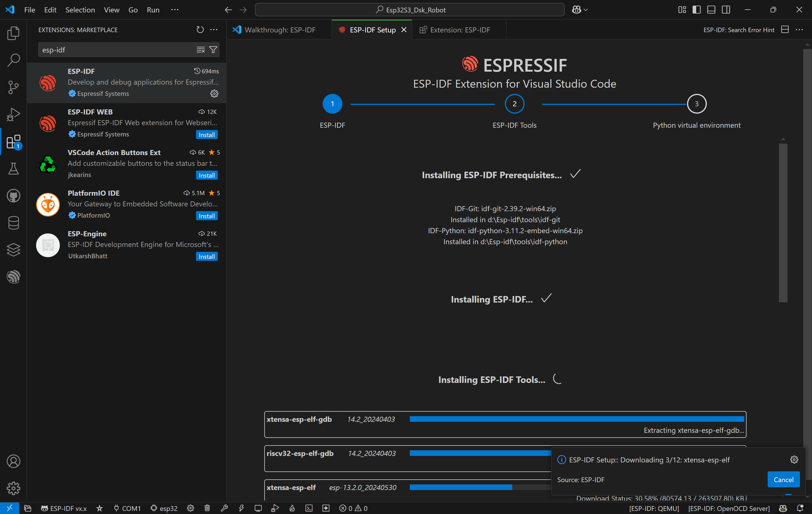Open the notifications bell
This screenshot has height=514, width=812.
(x=800, y=508)
